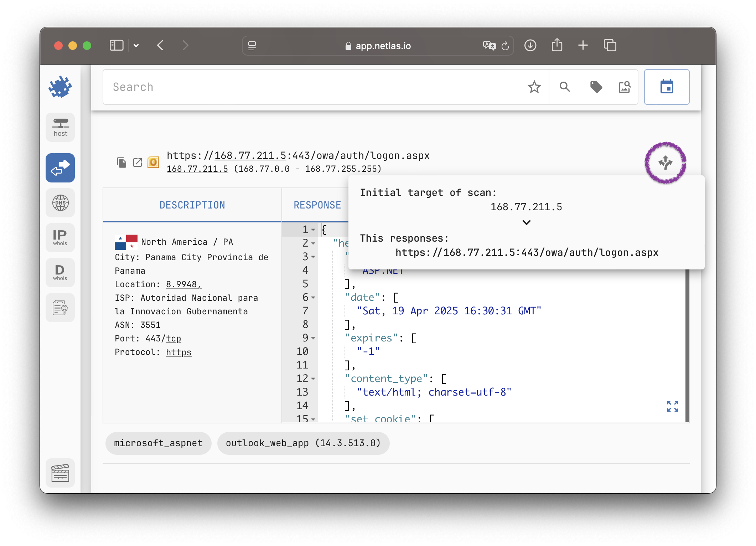The width and height of the screenshot is (756, 546).
Task: Click the outlook_web_app tag chip
Action: click(303, 443)
